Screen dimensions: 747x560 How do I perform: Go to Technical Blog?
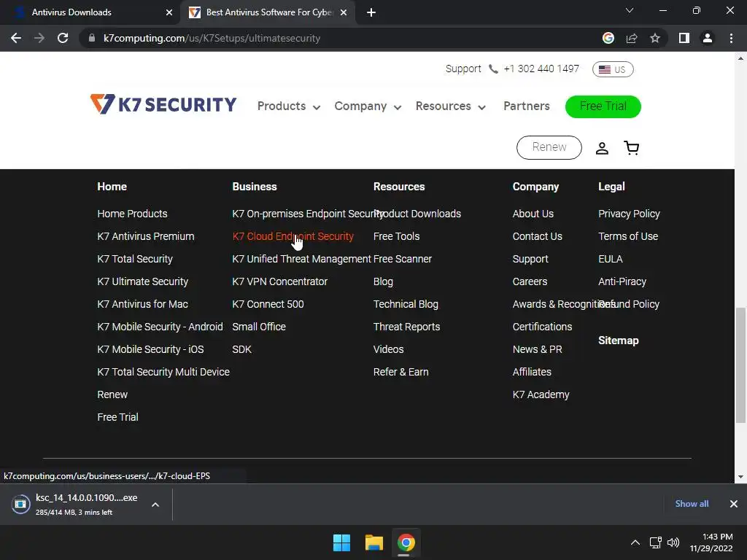pyautogui.click(x=406, y=304)
